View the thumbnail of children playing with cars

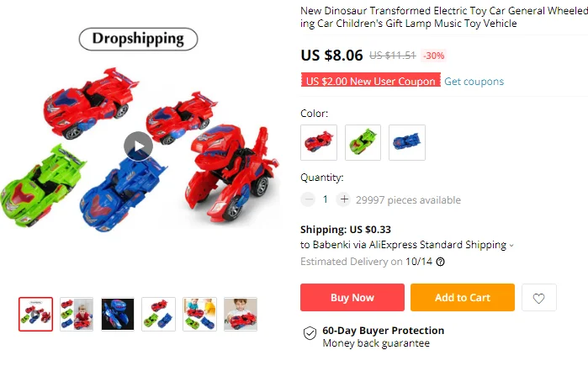[199, 314]
